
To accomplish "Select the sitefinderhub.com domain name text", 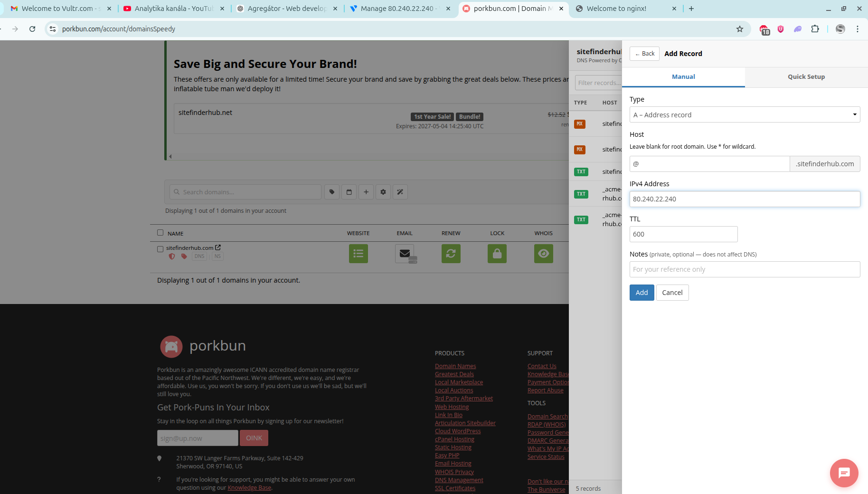I will 189,248.
